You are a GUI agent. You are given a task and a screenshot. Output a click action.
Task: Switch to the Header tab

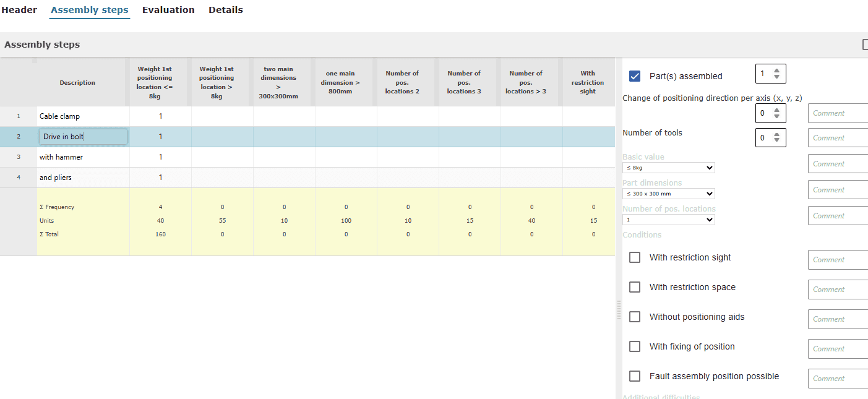coord(19,10)
